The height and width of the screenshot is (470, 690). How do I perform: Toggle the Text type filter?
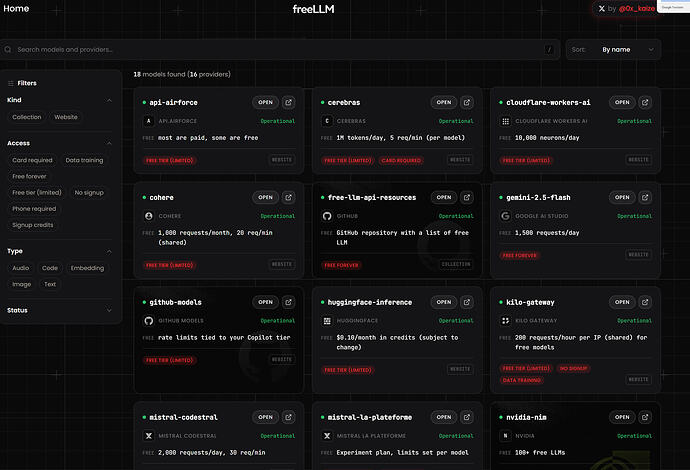coord(50,284)
